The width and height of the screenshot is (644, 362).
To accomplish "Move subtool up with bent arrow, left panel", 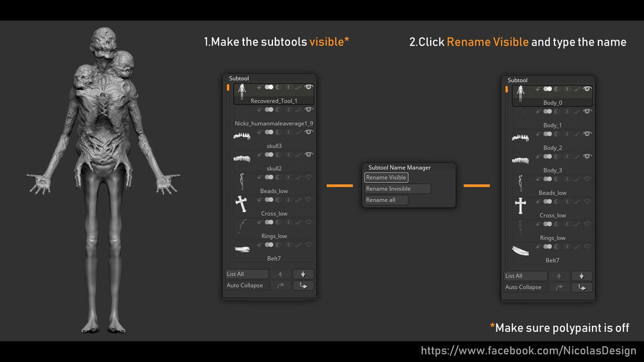I will coord(281,286).
